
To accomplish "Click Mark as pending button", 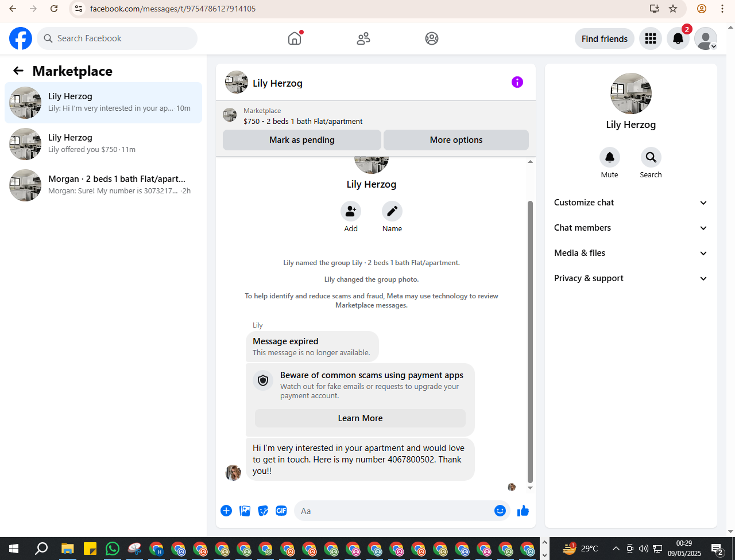I will (302, 140).
